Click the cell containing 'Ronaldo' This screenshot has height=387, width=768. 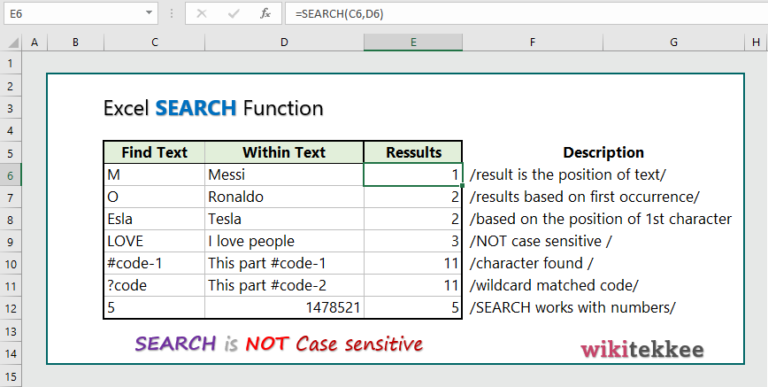pos(284,197)
